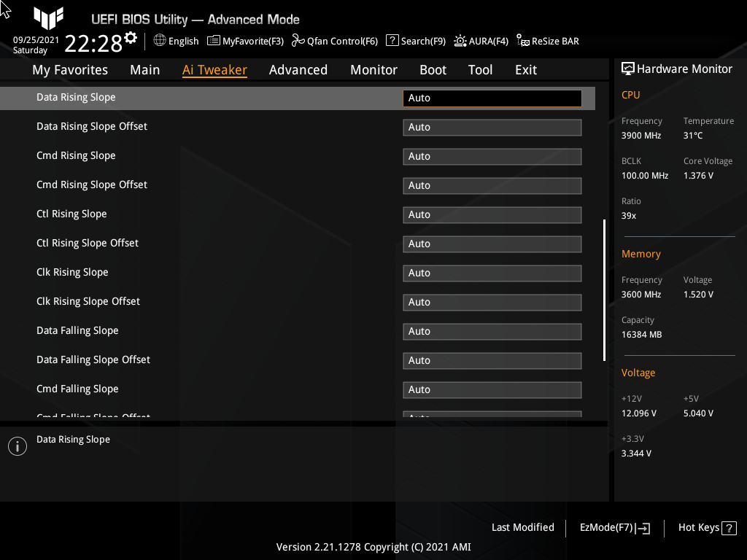Open Data Falling Slope value field
Screen dimensions: 747x560
[x=492, y=332]
